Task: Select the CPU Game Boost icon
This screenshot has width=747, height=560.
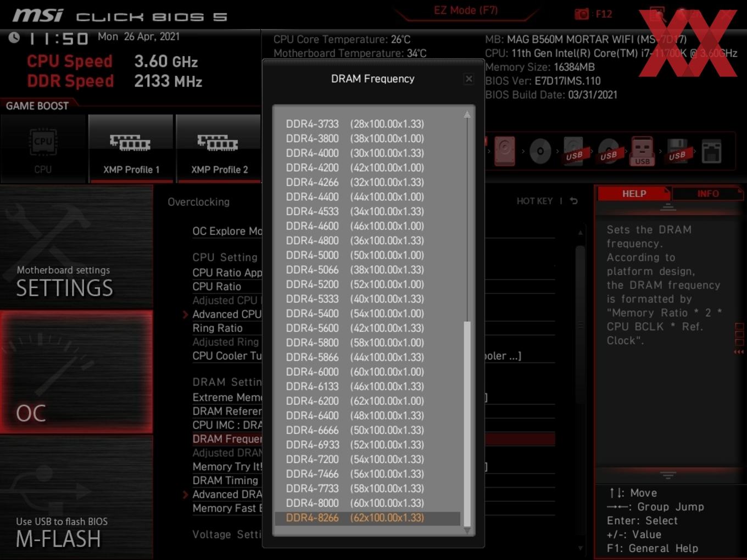Action: point(43,149)
